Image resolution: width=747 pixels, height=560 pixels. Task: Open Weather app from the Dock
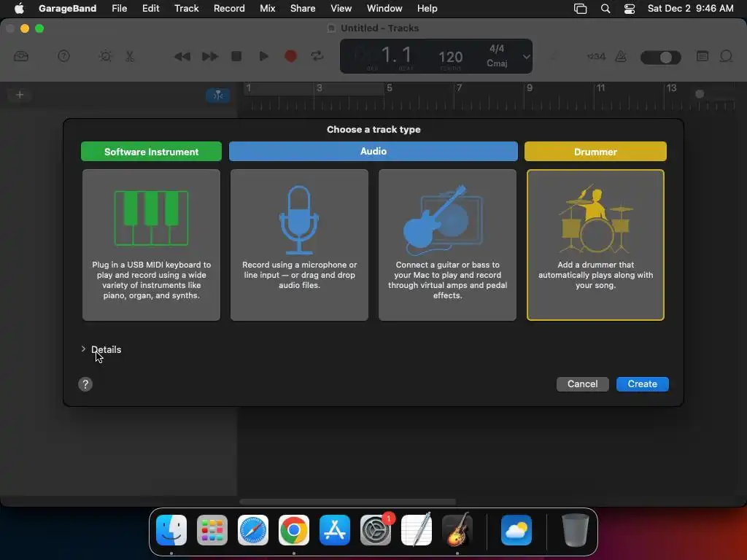[x=516, y=530]
